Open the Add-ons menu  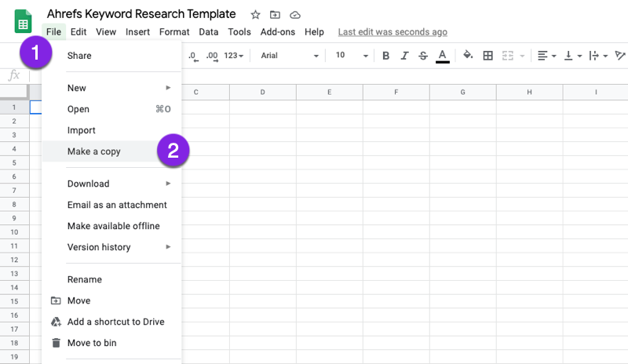(278, 32)
